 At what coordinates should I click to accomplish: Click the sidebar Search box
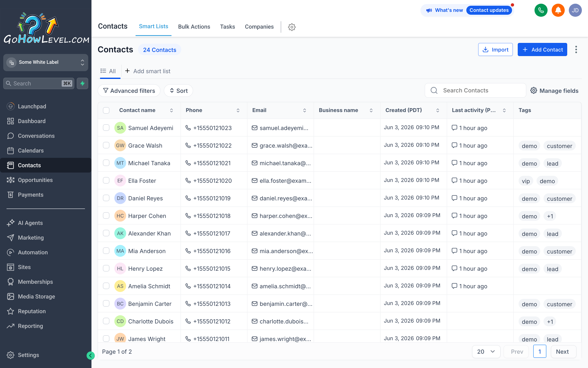click(39, 83)
